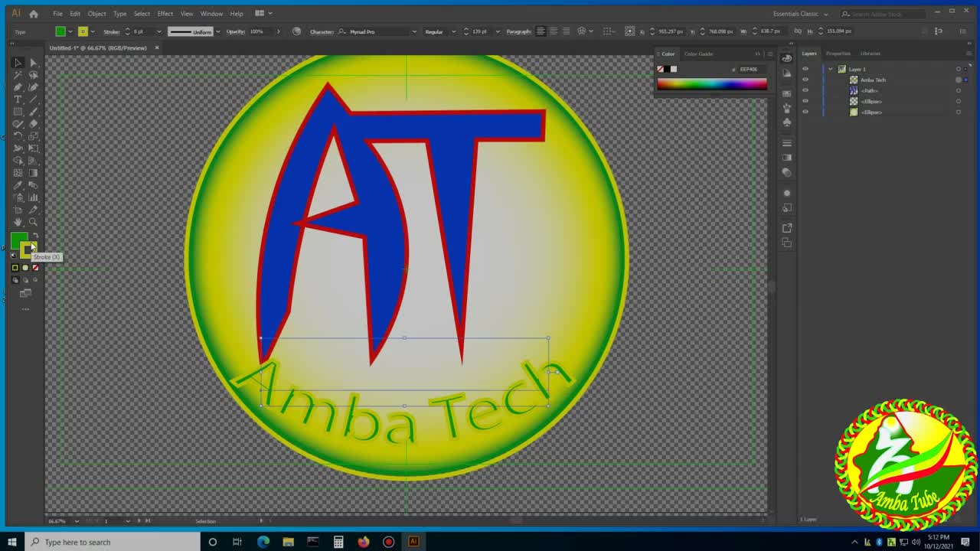Switch to the Properties tab
The width and height of the screenshot is (980, 551).
click(x=838, y=54)
